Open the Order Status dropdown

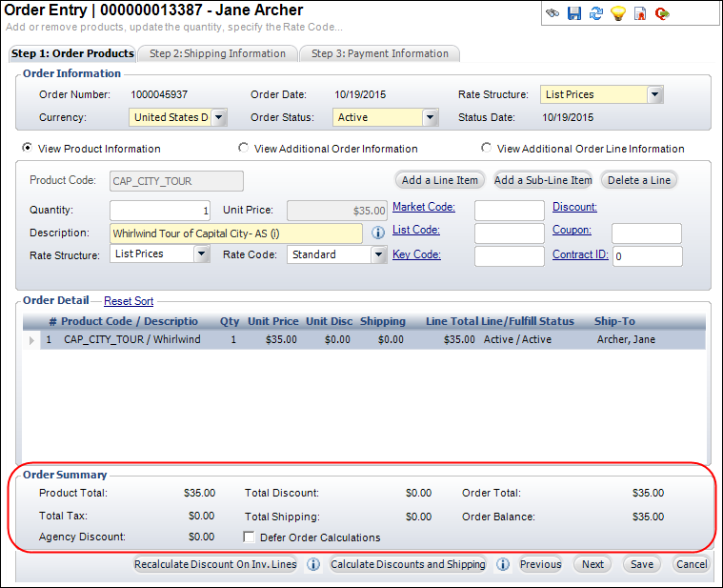point(430,117)
